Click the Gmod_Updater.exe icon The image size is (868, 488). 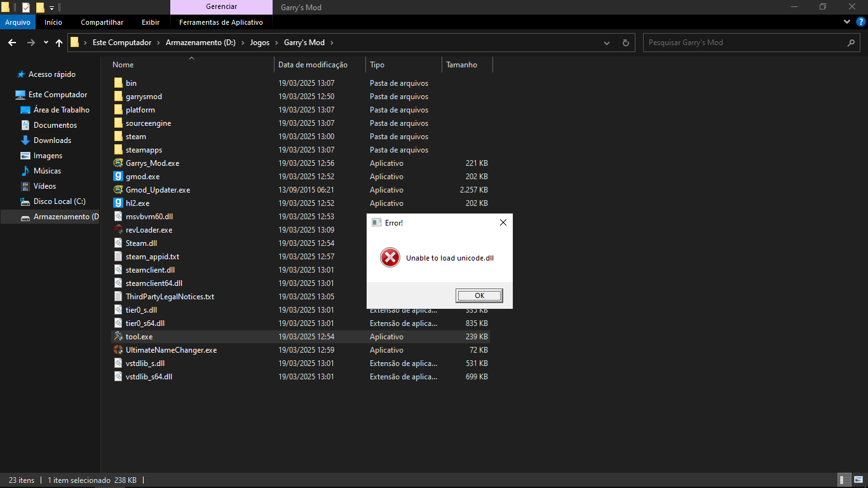[x=118, y=190]
